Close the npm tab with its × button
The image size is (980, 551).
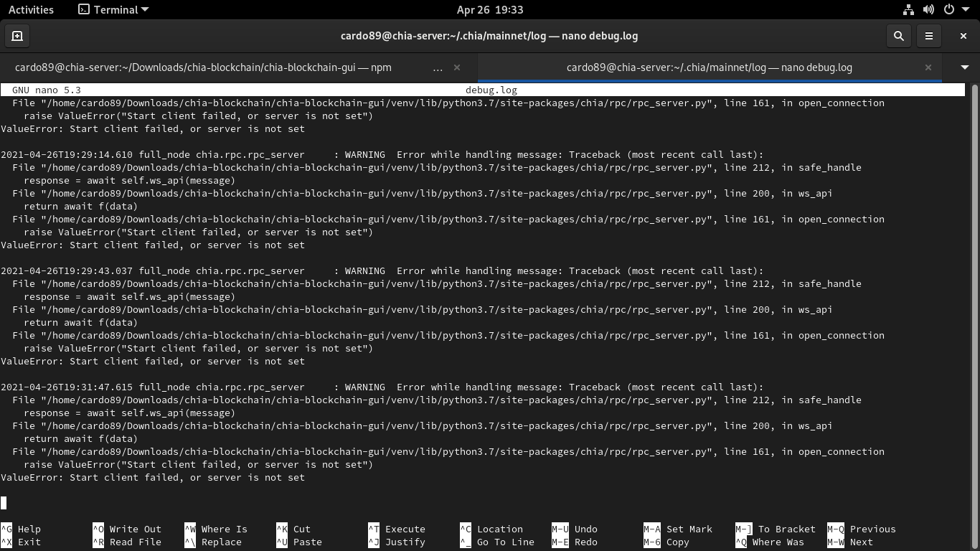[x=456, y=67]
